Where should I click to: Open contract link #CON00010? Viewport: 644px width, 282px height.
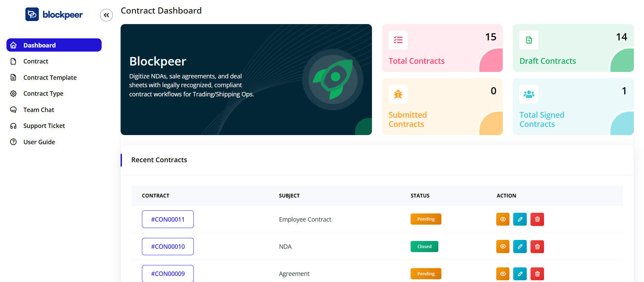pos(168,246)
